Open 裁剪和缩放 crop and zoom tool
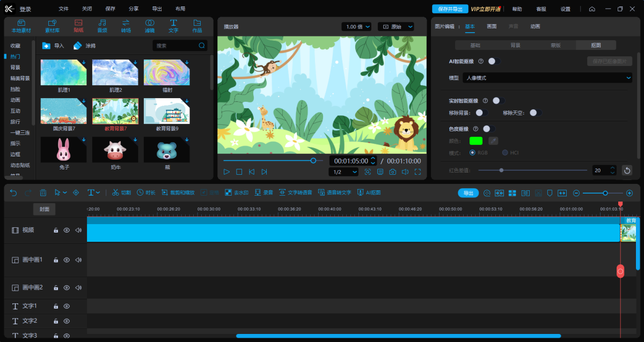 click(x=178, y=192)
